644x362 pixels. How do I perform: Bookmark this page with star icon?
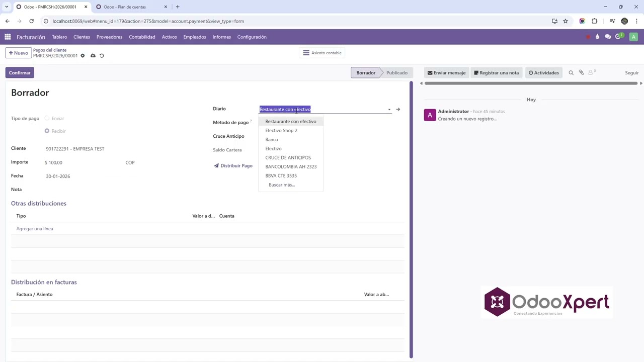point(566,21)
